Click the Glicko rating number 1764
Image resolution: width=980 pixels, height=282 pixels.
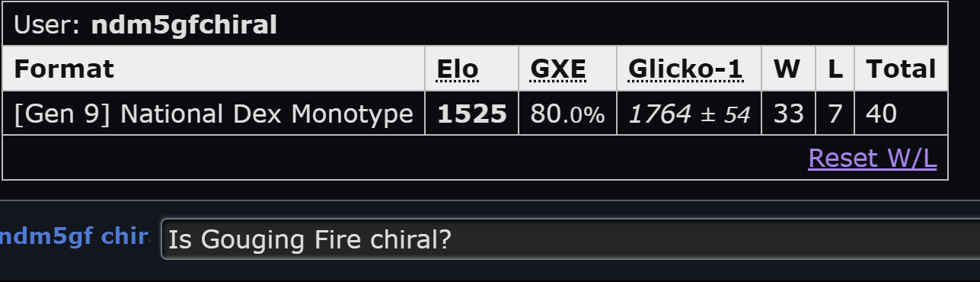pos(659,114)
